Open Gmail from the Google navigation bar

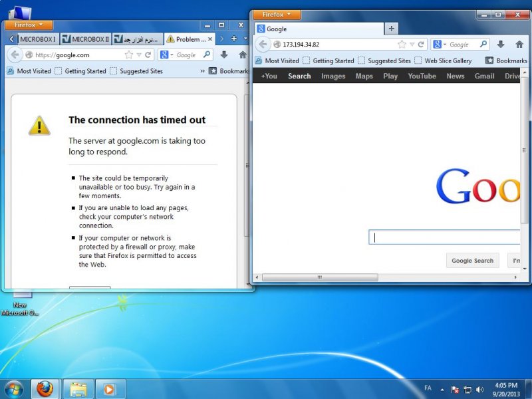point(484,76)
